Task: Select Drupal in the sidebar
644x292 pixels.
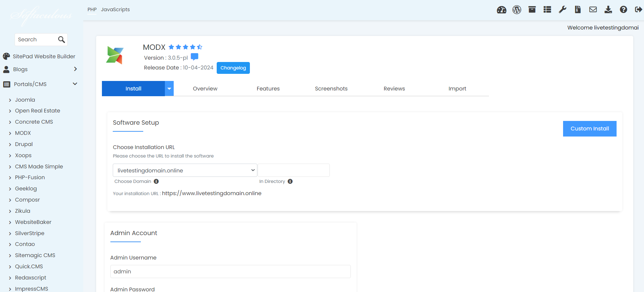Action: pyautogui.click(x=24, y=144)
